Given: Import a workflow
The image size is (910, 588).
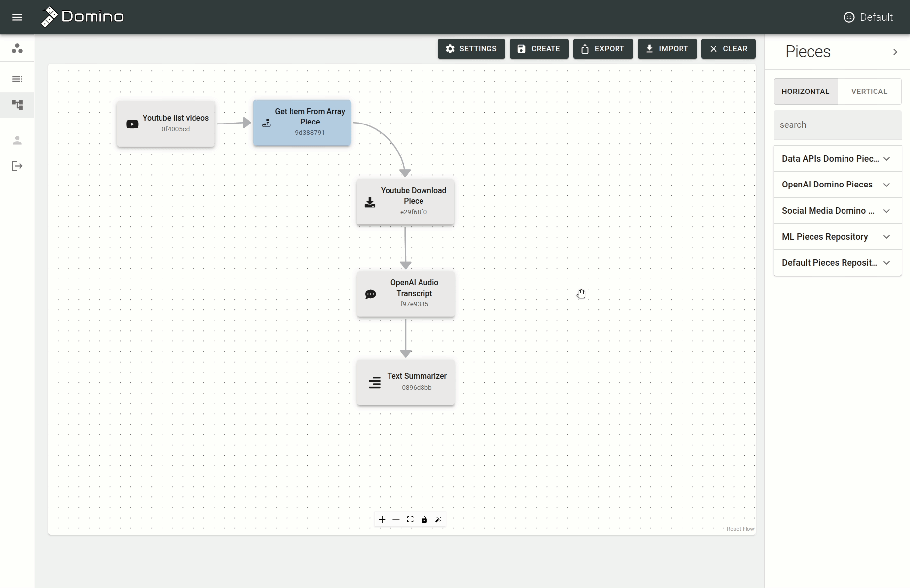Looking at the screenshot, I should 667,49.
